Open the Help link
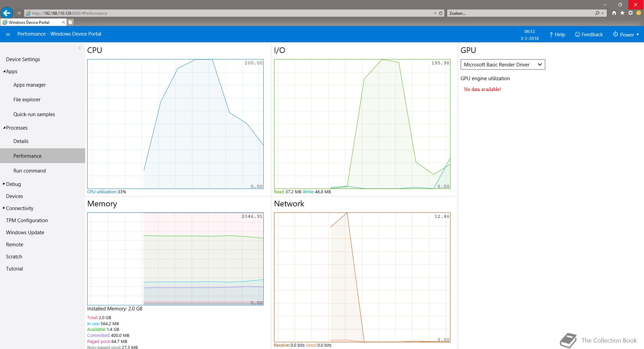 click(x=557, y=35)
